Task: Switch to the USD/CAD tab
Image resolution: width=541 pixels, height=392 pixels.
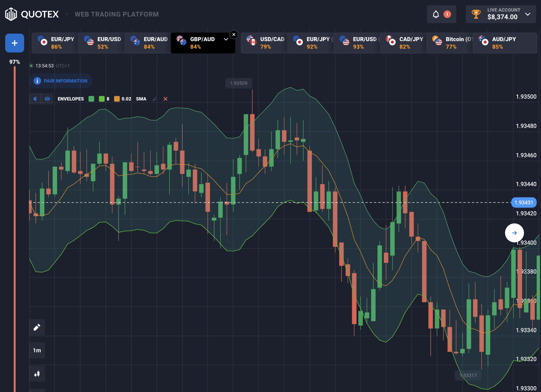Action: (x=264, y=43)
